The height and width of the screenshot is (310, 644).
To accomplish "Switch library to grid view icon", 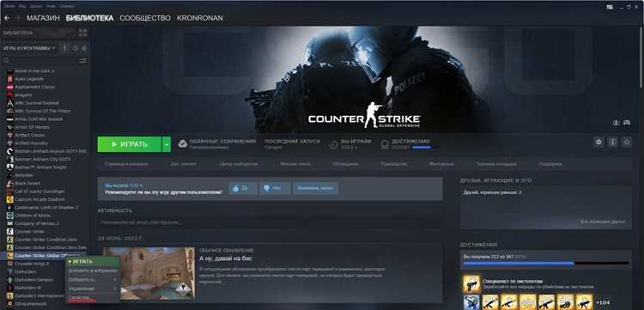I will [83, 33].
